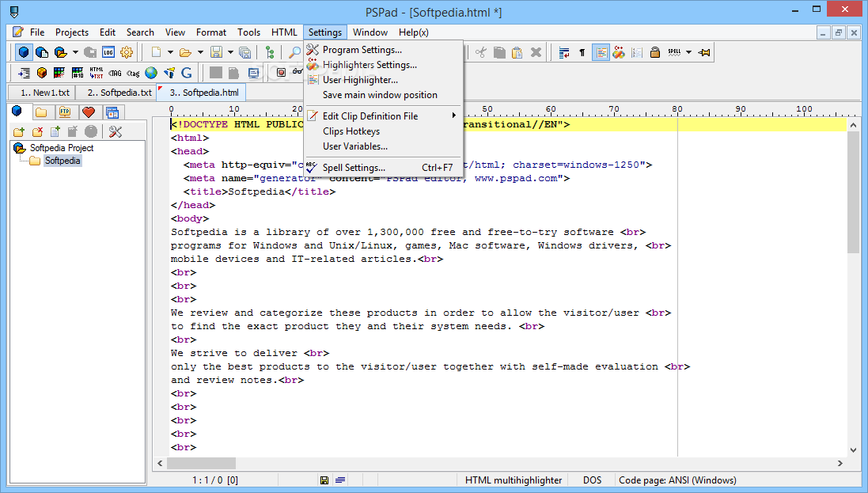The image size is (868, 493).
Task: Click the wrench project settings icon
Action: pos(116,132)
